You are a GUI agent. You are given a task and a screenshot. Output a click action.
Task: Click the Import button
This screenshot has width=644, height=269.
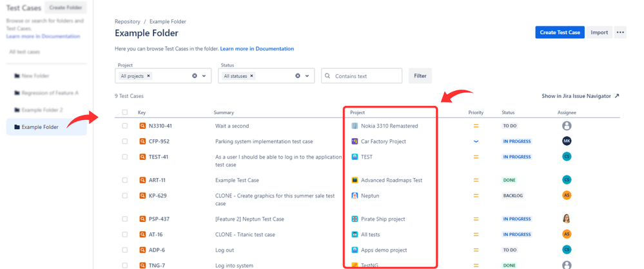(x=600, y=32)
